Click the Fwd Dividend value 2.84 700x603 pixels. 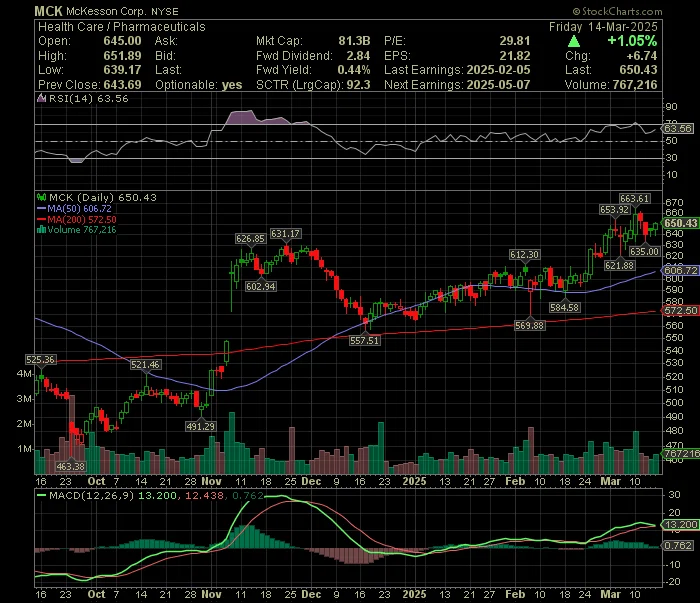point(358,56)
